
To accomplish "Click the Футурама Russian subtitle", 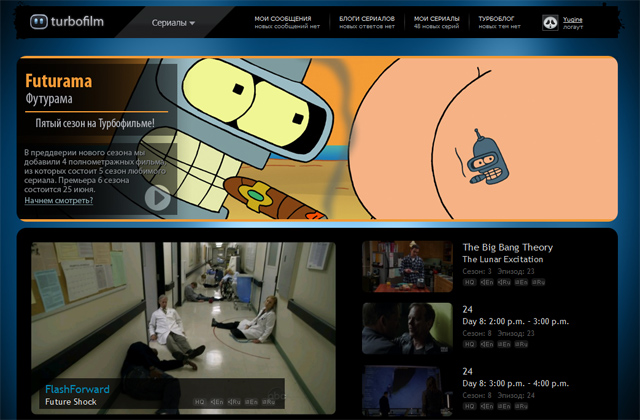I will [x=49, y=99].
